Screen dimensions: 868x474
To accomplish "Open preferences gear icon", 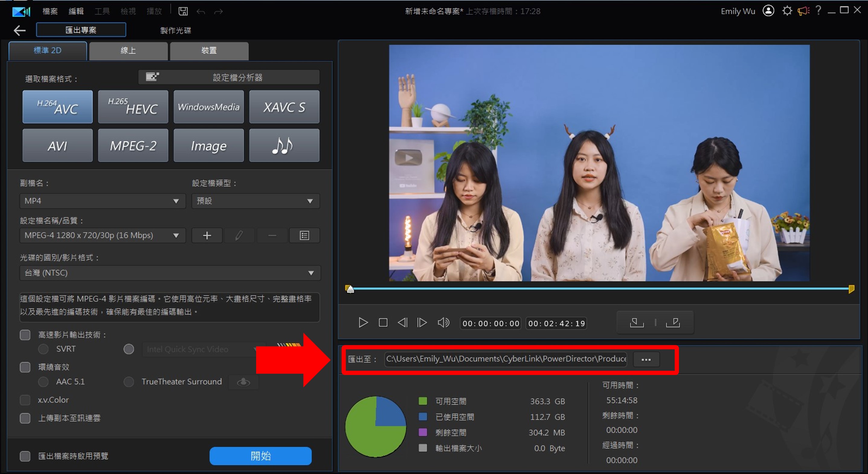I will coord(787,11).
